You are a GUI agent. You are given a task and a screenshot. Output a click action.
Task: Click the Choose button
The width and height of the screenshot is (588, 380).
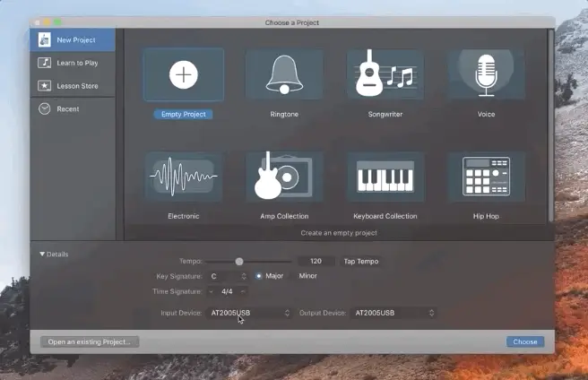[x=525, y=341]
